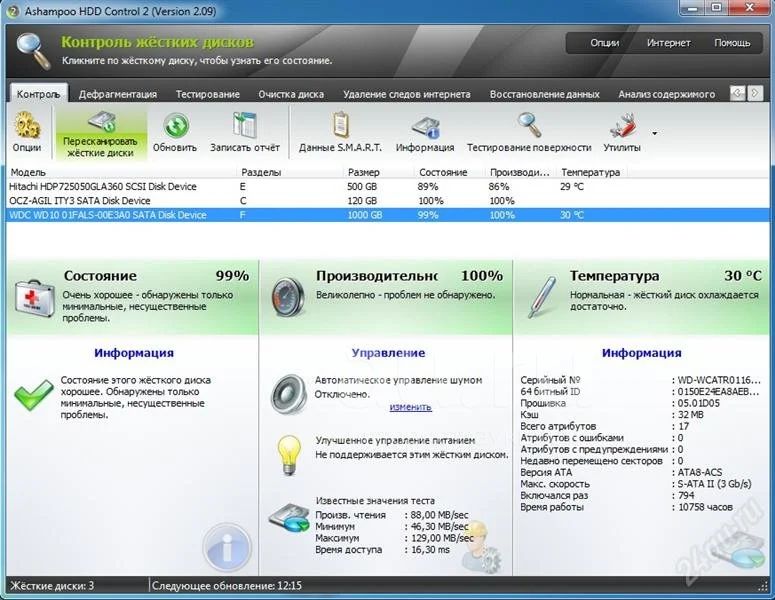Sort by Модель column header
Image resolution: width=775 pixels, height=600 pixels.
[x=28, y=172]
